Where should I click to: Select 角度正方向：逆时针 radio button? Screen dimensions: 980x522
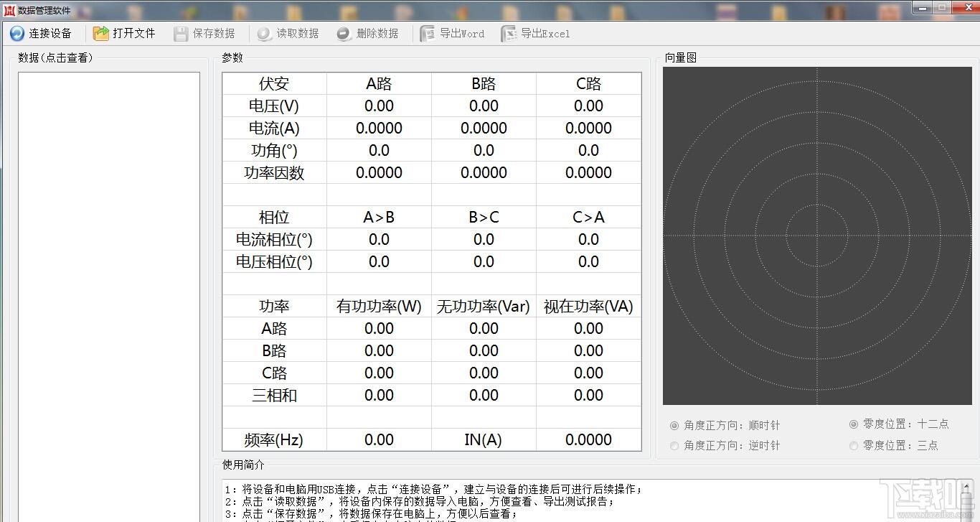pyautogui.click(x=674, y=446)
